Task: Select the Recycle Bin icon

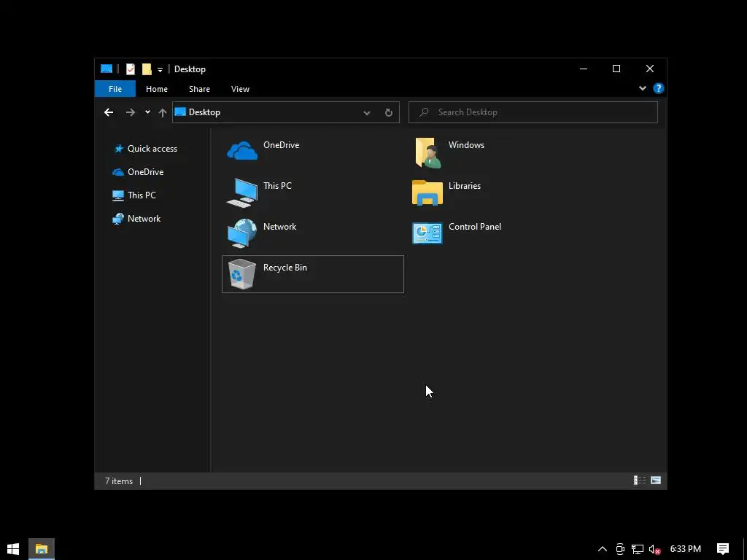Action: (242, 274)
